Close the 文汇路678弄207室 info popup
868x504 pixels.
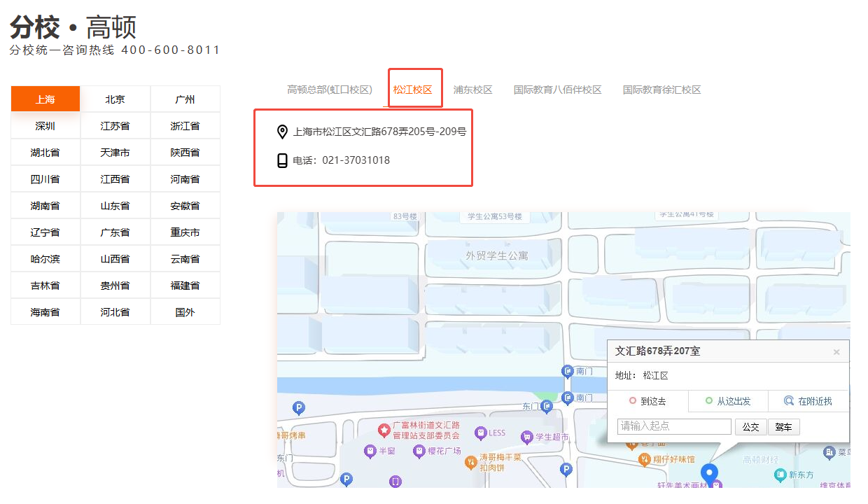coord(836,352)
